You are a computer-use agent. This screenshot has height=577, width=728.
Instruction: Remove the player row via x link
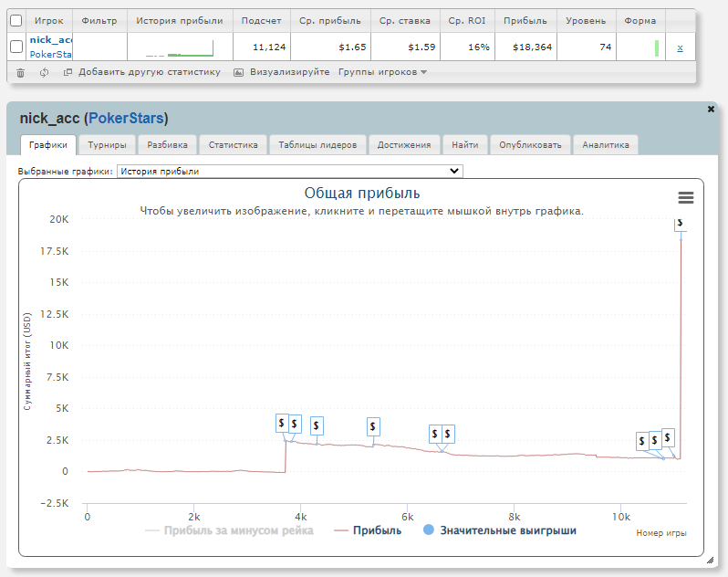point(680,47)
